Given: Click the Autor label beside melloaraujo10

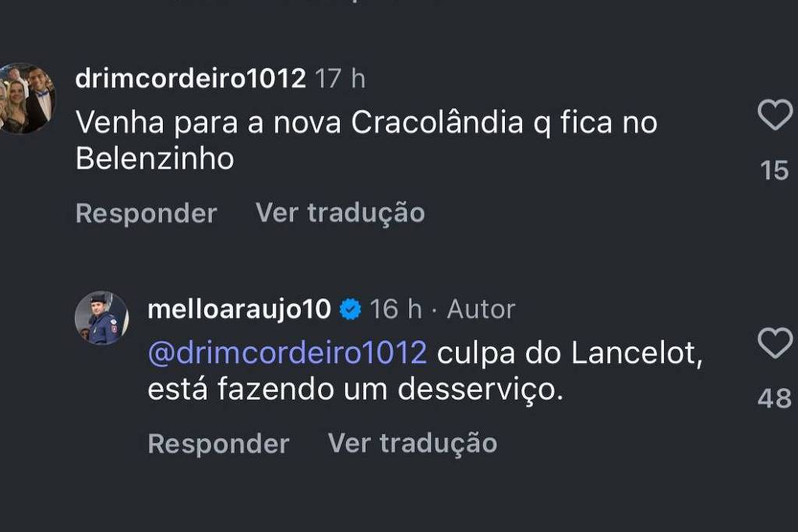Looking at the screenshot, I should click(x=481, y=309).
